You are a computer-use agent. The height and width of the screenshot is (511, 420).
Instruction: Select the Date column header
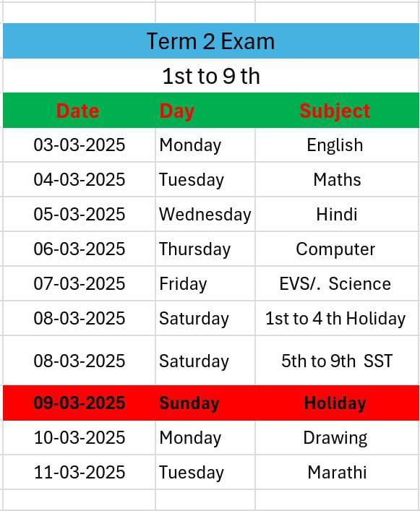[79, 111]
